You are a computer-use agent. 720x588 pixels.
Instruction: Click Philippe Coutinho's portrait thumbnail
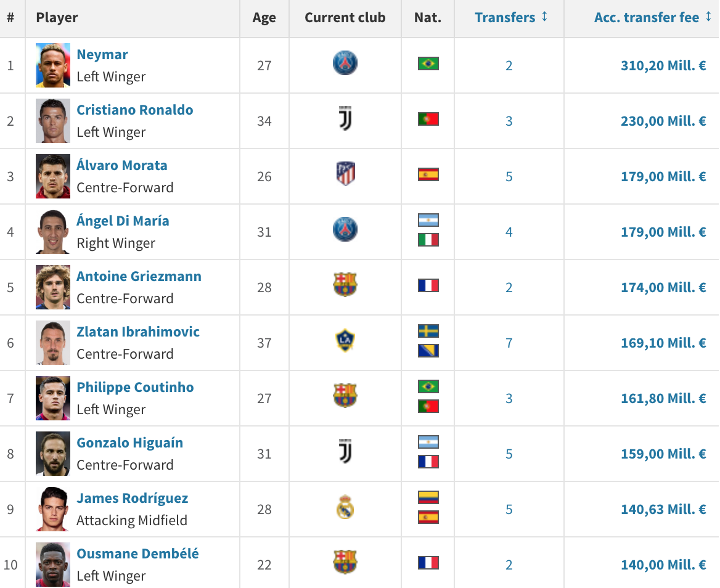pos(53,398)
